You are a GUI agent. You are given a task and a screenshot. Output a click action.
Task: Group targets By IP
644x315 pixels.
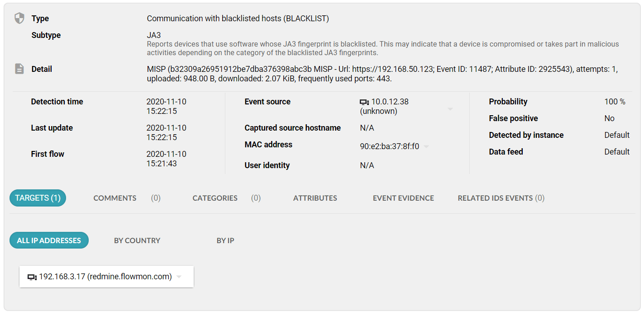pos(225,240)
